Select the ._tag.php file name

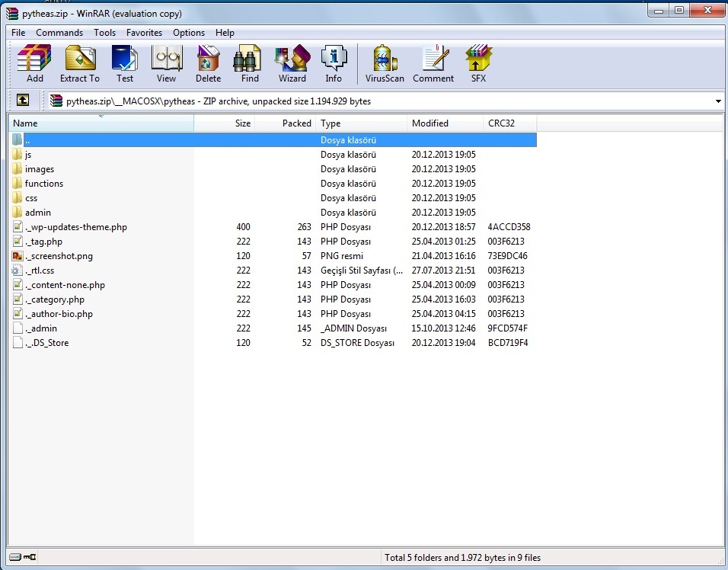[43, 241]
